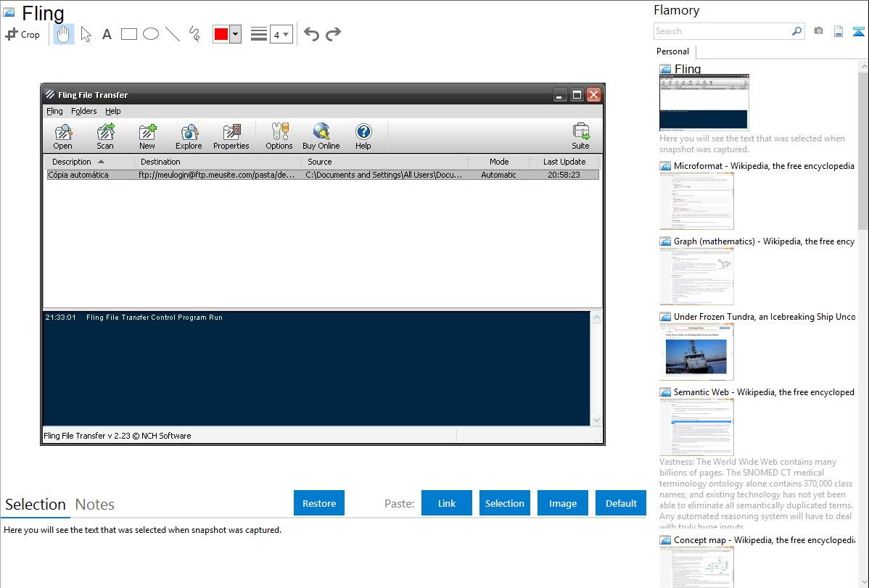Viewport: 869px width, 588px height.
Task: Click the Properties toolbar icon
Action: pyautogui.click(x=231, y=136)
